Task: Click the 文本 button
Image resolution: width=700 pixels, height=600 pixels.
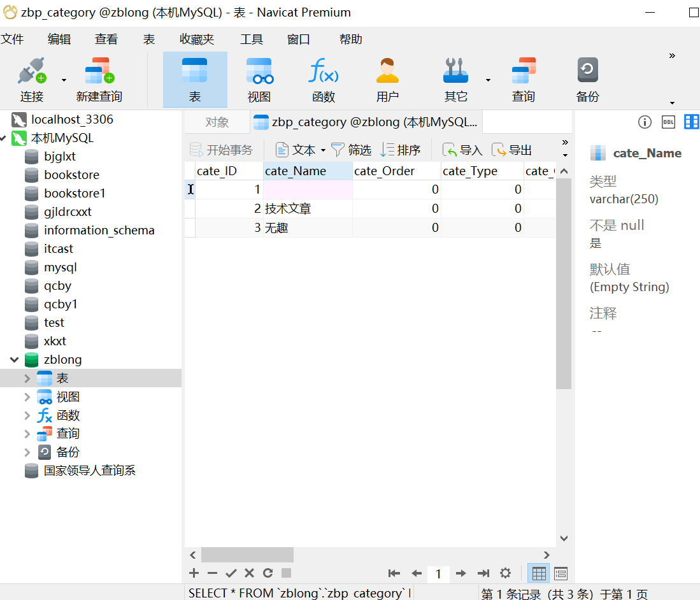Action: pyautogui.click(x=296, y=150)
